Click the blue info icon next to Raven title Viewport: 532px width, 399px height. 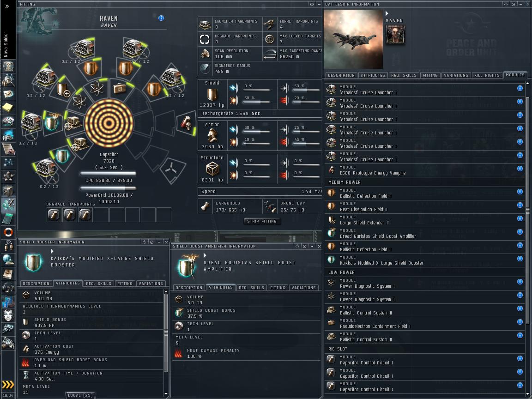[161, 18]
